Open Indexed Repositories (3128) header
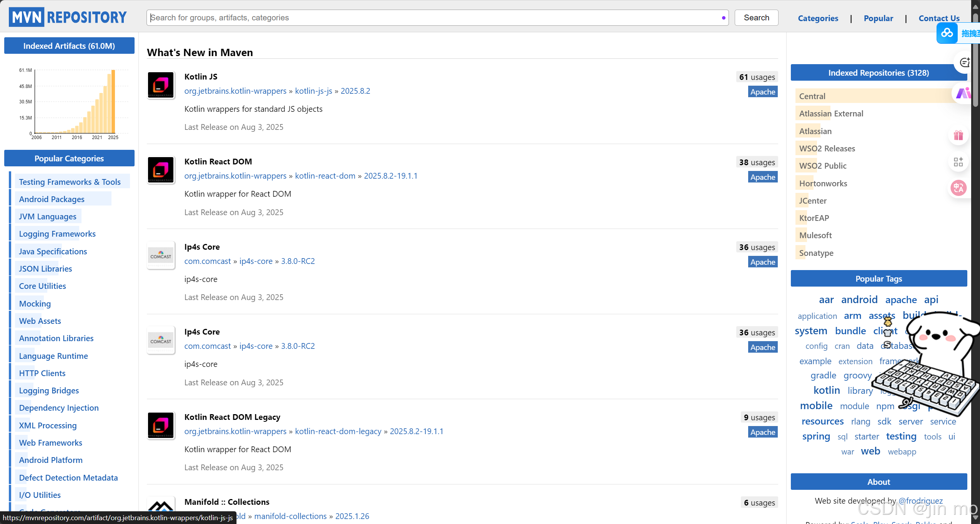This screenshot has width=980, height=524. click(879, 73)
